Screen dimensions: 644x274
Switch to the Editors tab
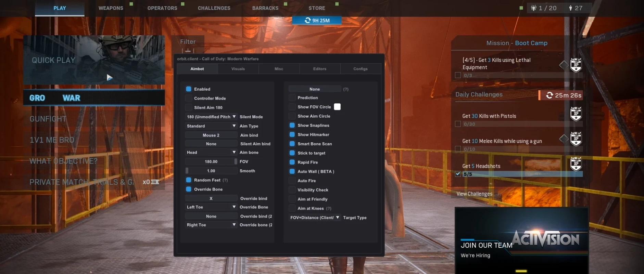tap(320, 69)
